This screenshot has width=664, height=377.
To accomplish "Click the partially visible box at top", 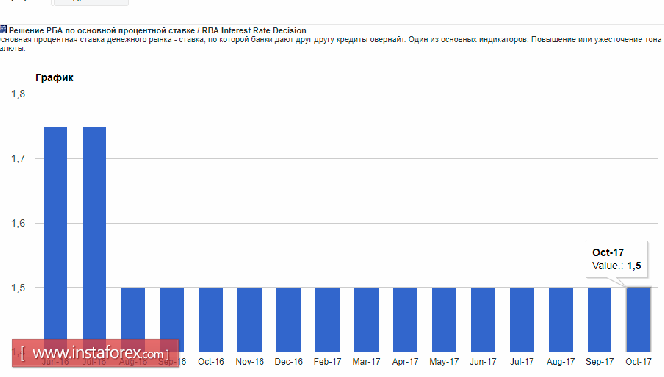I will [91, 2].
